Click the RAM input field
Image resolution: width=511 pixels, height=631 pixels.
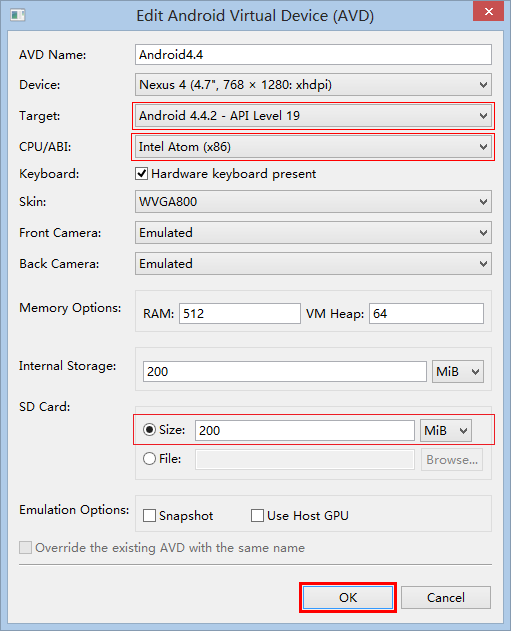point(240,313)
